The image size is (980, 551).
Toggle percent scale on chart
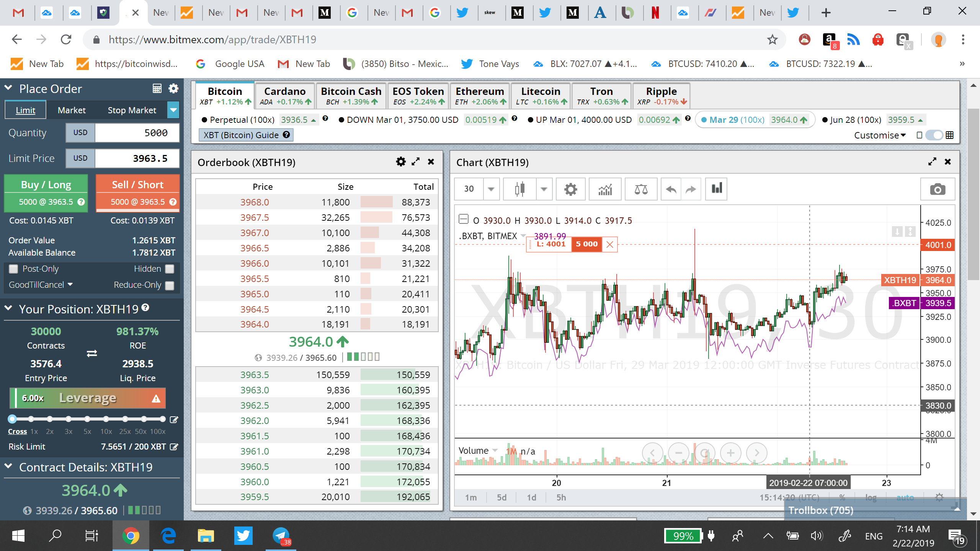coord(842,497)
